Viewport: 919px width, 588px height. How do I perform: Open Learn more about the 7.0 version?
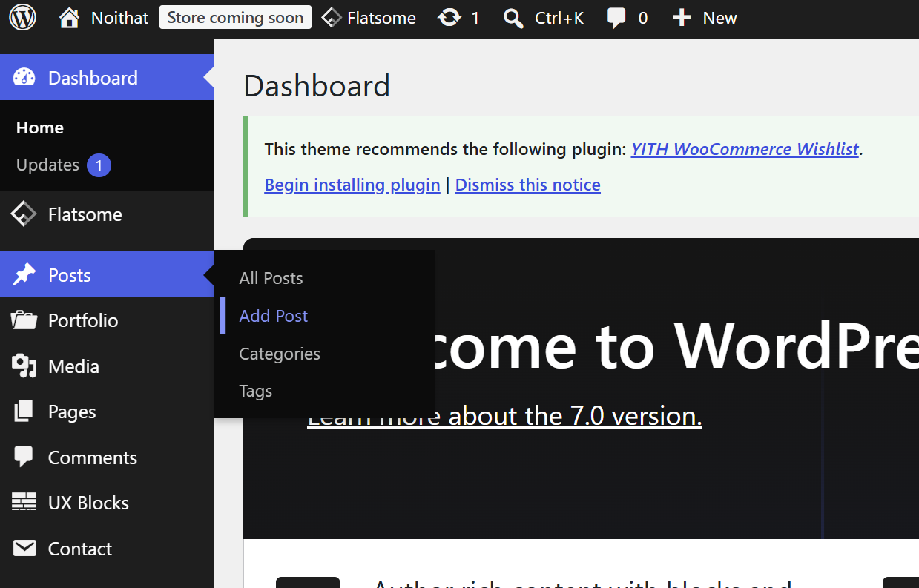504,416
